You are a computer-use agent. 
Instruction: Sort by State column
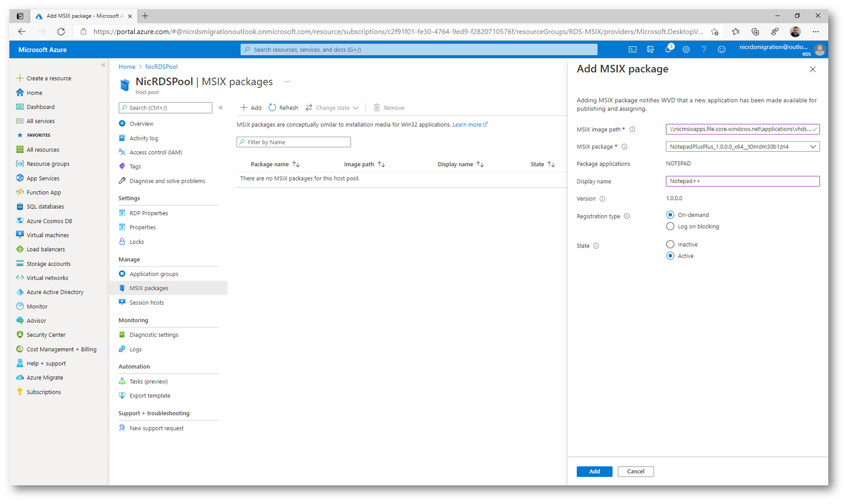542,164
